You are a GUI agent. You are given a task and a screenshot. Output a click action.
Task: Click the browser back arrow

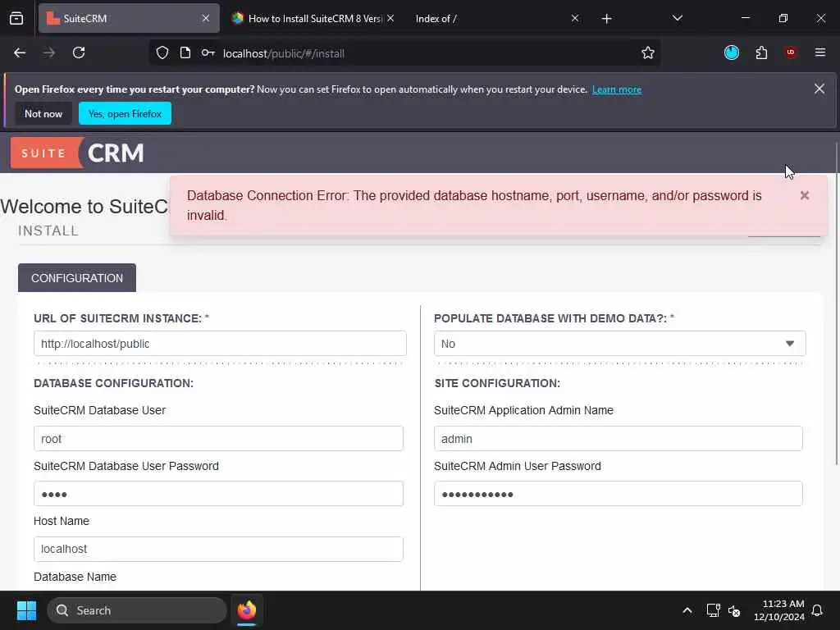20,53
